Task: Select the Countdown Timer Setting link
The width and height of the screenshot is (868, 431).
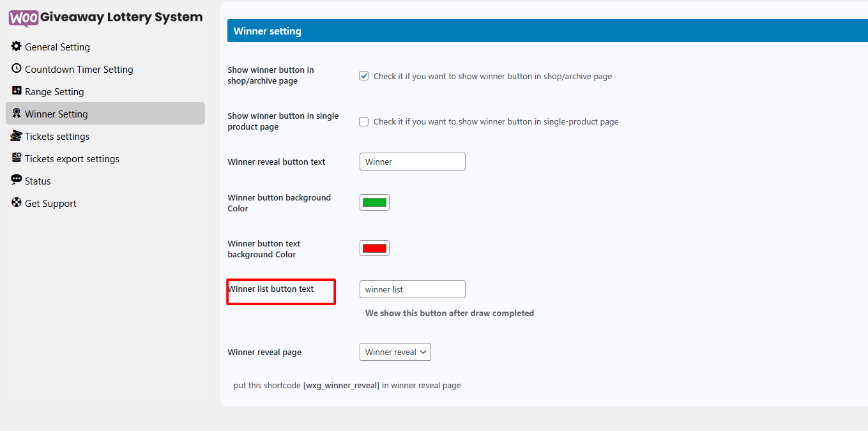Action: (79, 70)
